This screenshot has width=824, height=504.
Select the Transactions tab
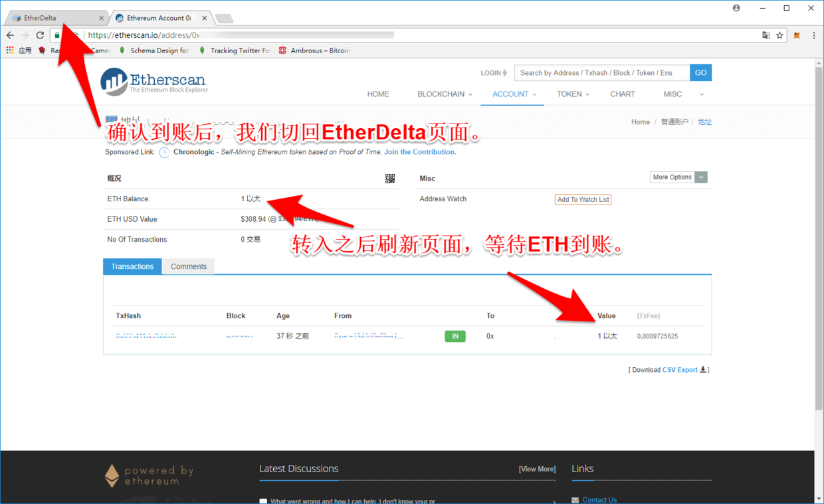tap(132, 266)
